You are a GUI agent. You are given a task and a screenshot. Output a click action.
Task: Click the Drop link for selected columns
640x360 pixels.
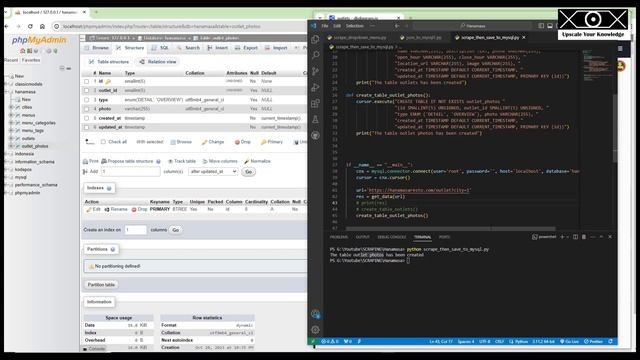(x=243, y=142)
